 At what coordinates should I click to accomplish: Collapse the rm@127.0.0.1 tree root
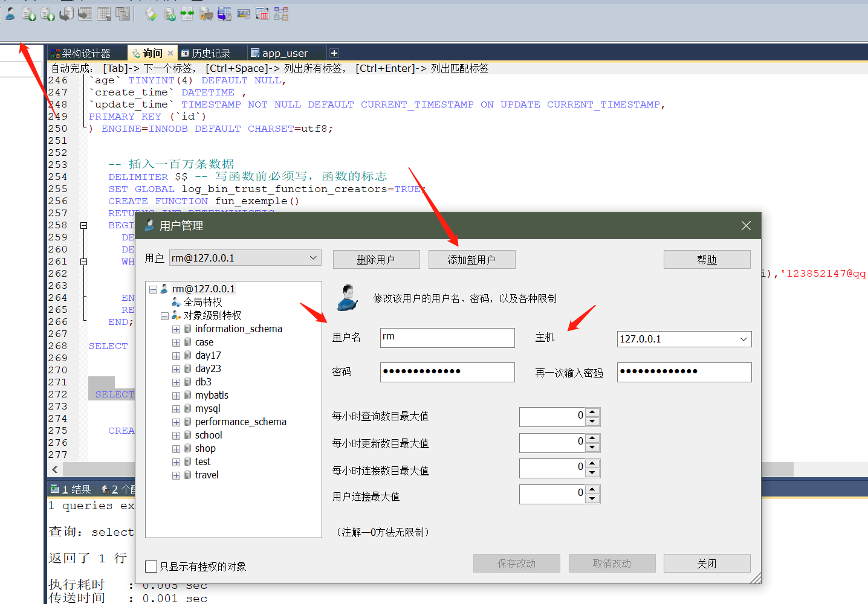(153, 289)
